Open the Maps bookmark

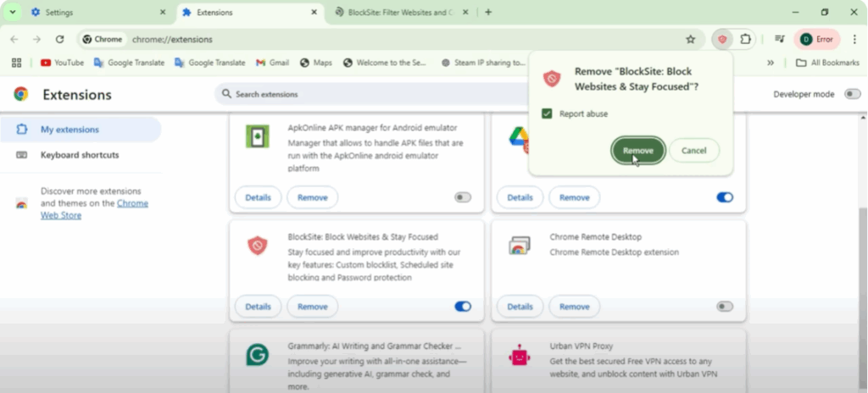coord(316,63)
